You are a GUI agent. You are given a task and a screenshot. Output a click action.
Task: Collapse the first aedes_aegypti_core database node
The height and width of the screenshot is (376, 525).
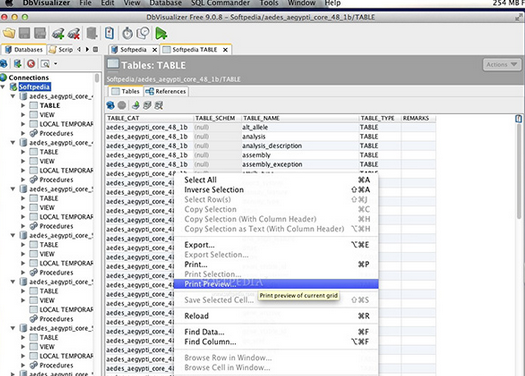pyautogui.click(x=13, y=96)
